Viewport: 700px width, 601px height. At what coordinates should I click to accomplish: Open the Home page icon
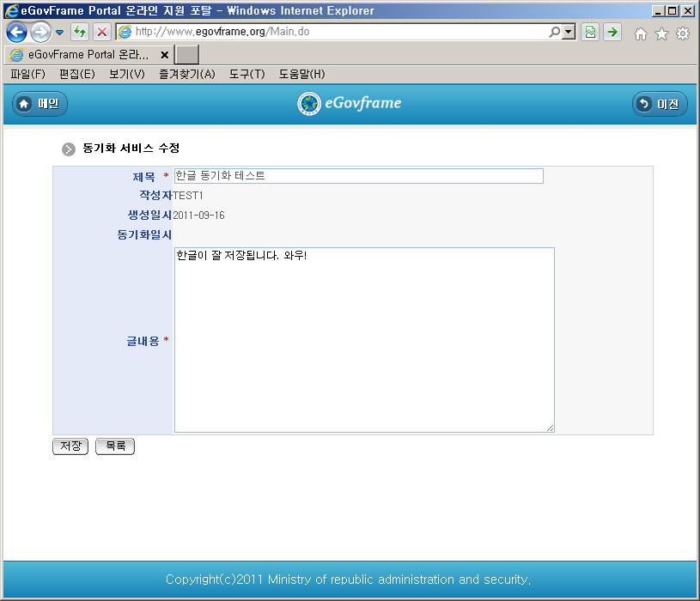[640, 33]
